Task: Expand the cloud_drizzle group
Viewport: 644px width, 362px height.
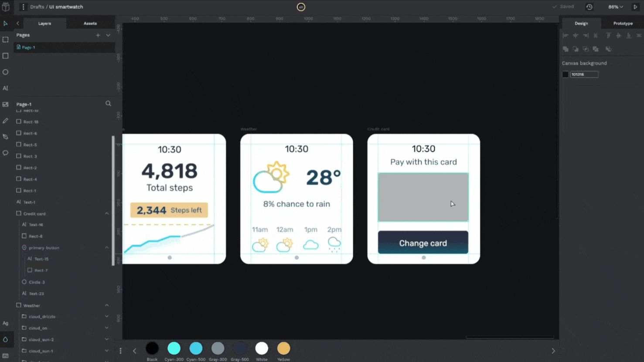Action: pyautogui.click(x=107, y=316)
